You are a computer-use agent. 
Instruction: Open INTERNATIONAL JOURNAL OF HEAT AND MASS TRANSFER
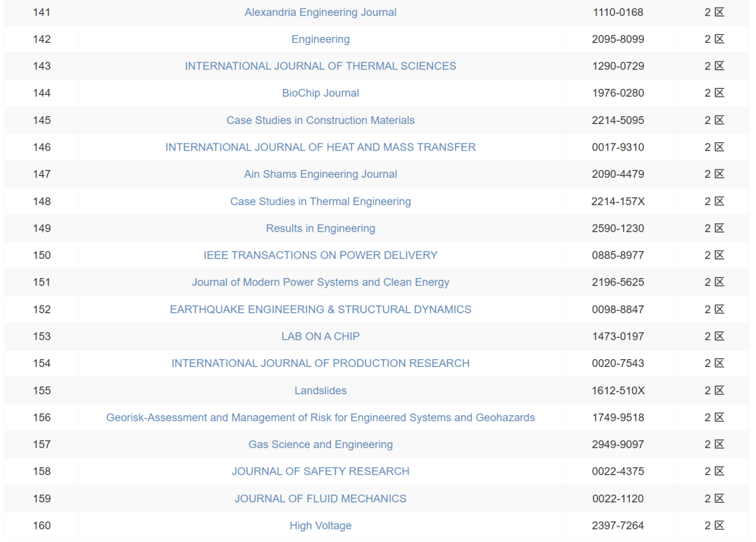(320, 147)
